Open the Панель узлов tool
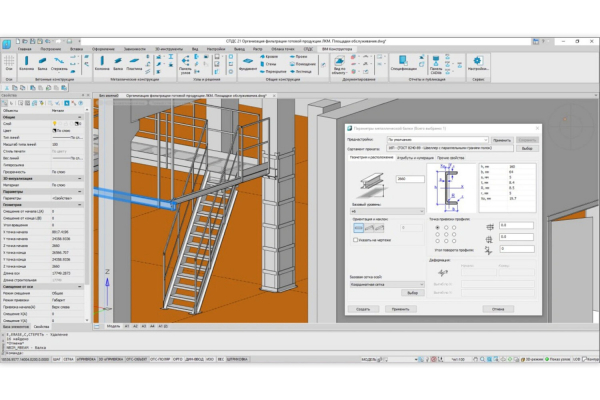The height and width of the screenshot is (400, 600). click(186, 64)
